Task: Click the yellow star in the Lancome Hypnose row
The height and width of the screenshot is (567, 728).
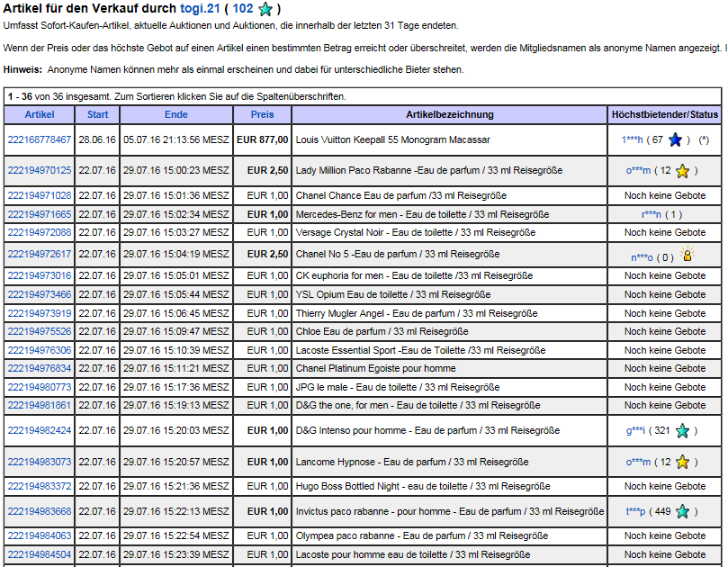Action: [682, 462]
